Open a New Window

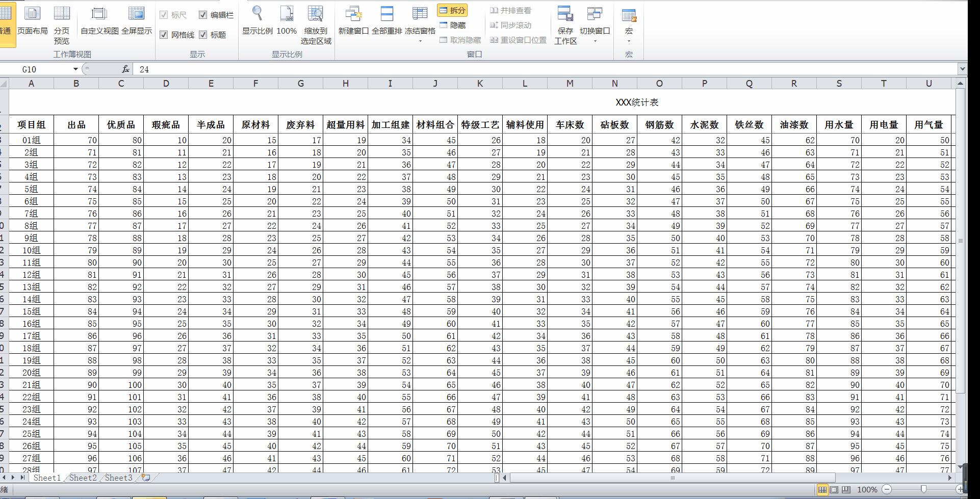coord(353,14)
